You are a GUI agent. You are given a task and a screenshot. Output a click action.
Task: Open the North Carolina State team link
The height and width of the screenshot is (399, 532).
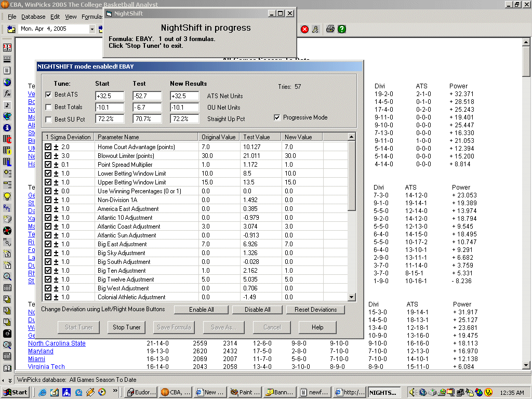coord(57,343)
